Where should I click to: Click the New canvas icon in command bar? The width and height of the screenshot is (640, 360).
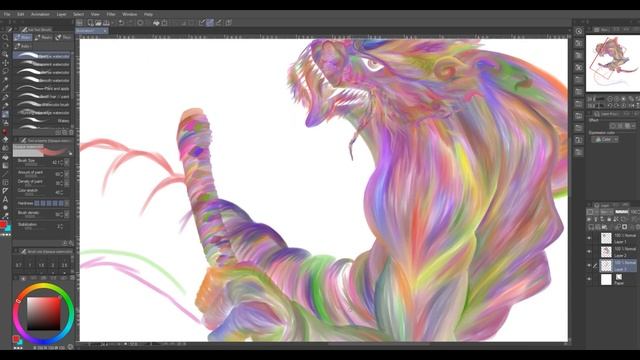point(90,23)
